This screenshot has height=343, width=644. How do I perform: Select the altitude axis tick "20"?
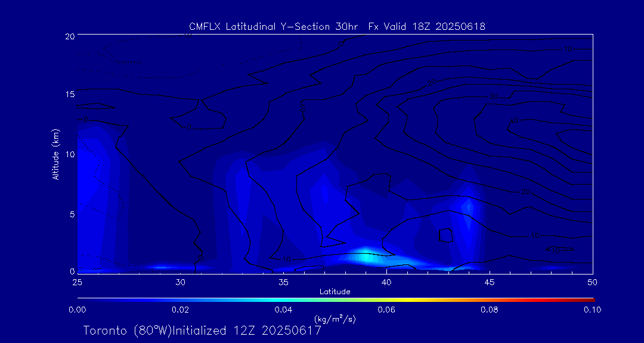pos(70,36)
